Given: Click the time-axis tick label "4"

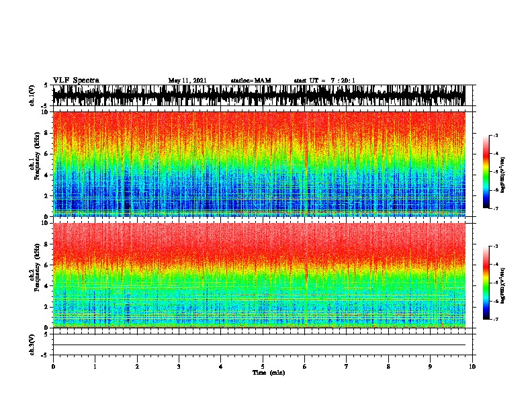Looking at the screenshot, I should pyautogui.click(x=221, y=367).
